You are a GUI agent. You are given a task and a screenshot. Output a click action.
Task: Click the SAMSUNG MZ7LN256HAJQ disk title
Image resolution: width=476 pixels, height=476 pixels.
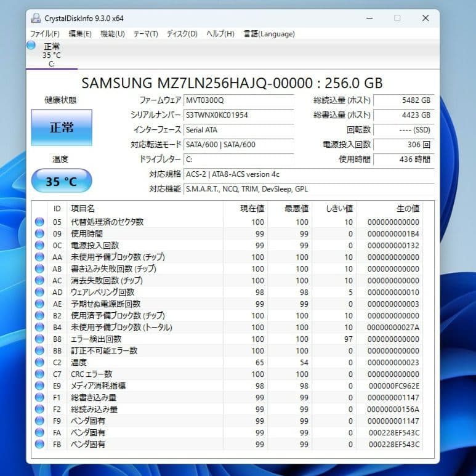(x=232, y=83)
